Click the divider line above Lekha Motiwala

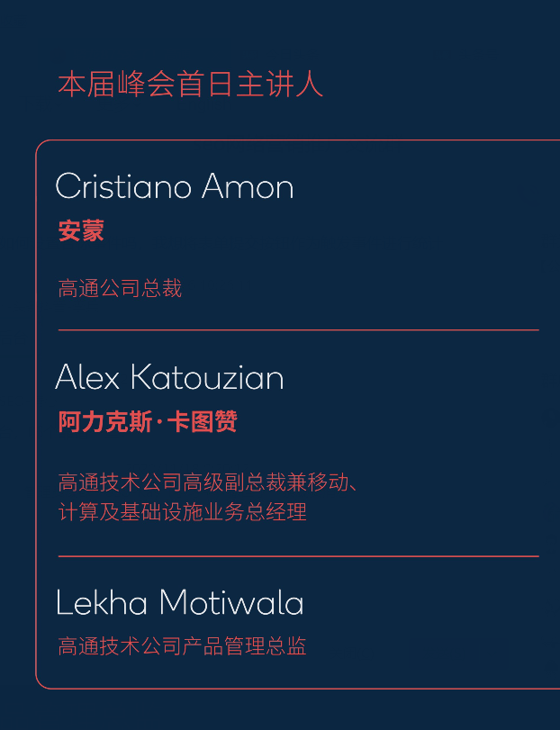[x=298, y=556]
